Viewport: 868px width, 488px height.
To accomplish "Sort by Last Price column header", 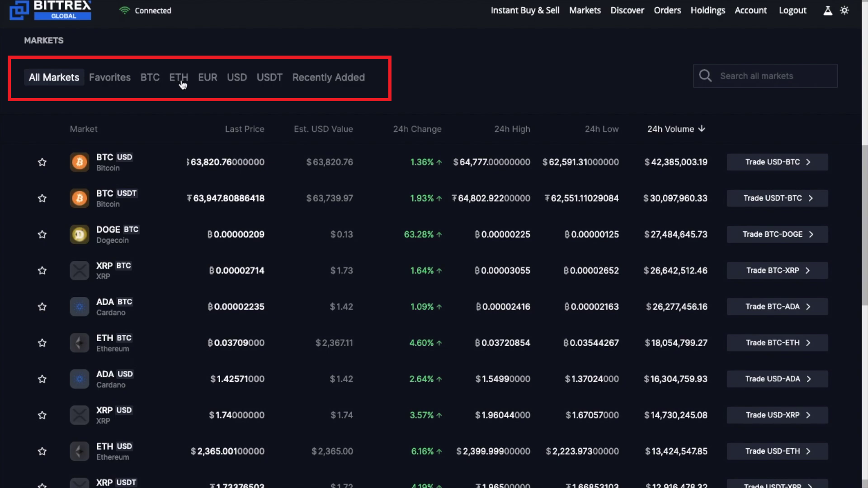I will pyautogui.click(x=245, y=129).
